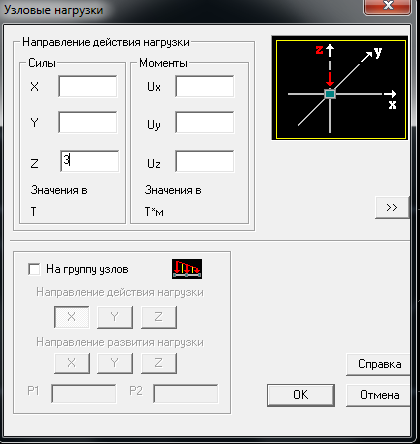The image size is (420, 444).
Task: Click the Отмена button
Action: point(379,395)
